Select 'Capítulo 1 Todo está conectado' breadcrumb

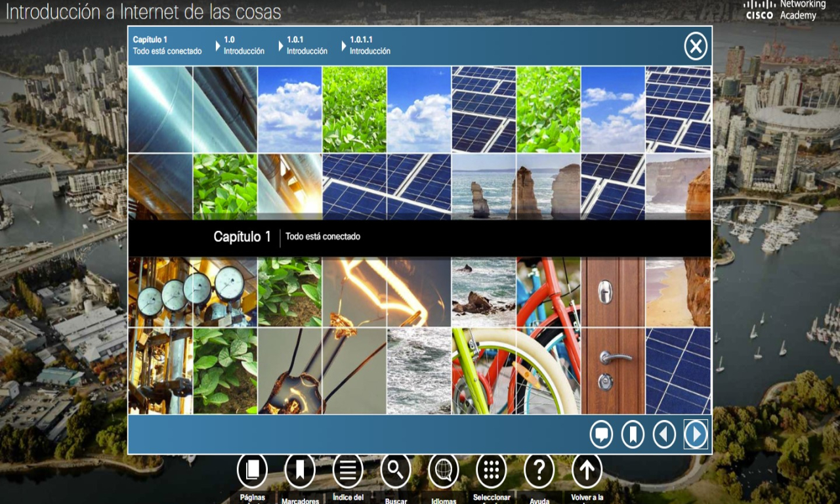coord(167,45)
